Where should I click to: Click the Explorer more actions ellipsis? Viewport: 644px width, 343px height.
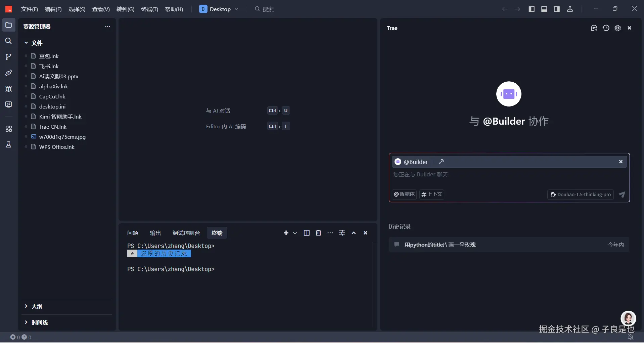coord(107,27)
